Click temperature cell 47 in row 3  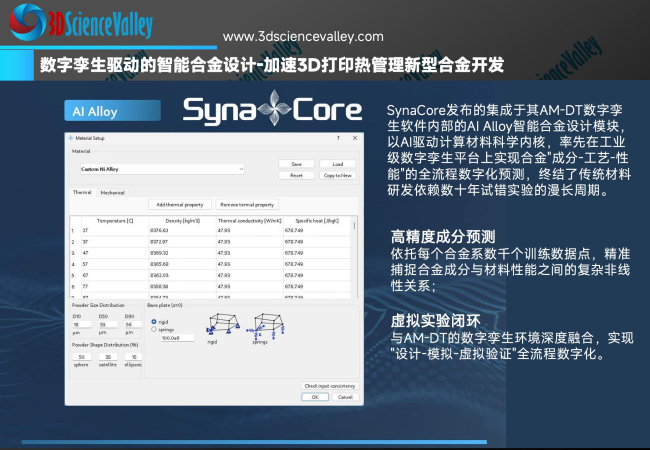point(115,253)
